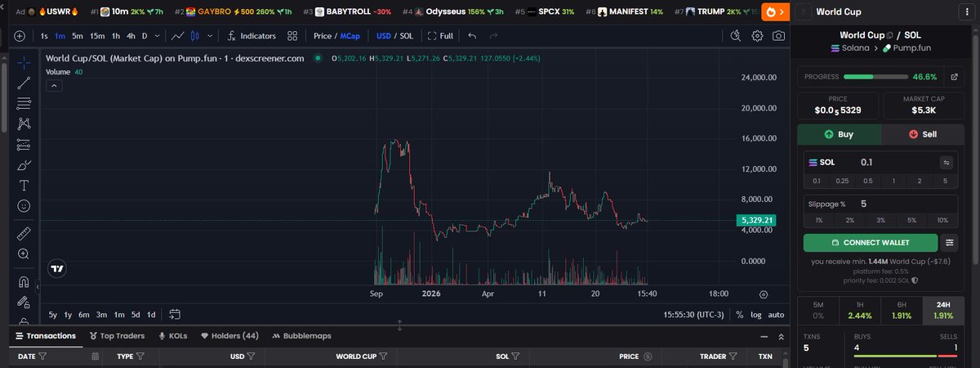Screen dimensions: 980x368
Task: Toggle the log scale
Action: point(756,314)
